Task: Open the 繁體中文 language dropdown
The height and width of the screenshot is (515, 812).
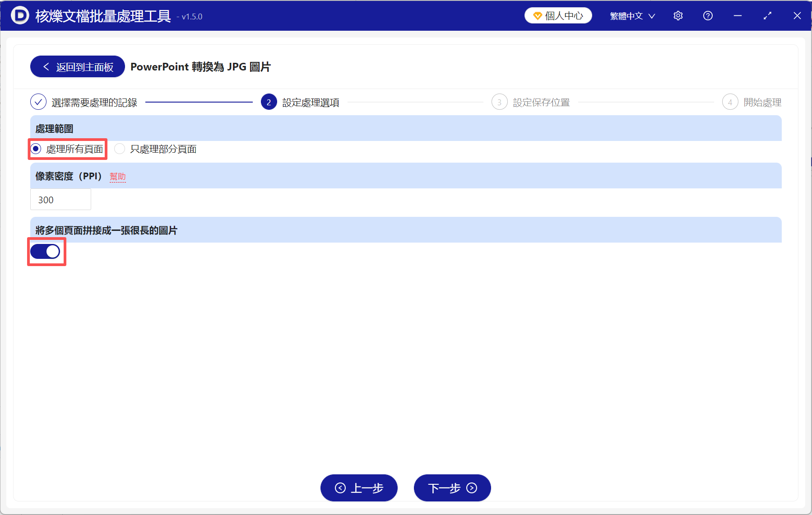Action: click(631, 15)
